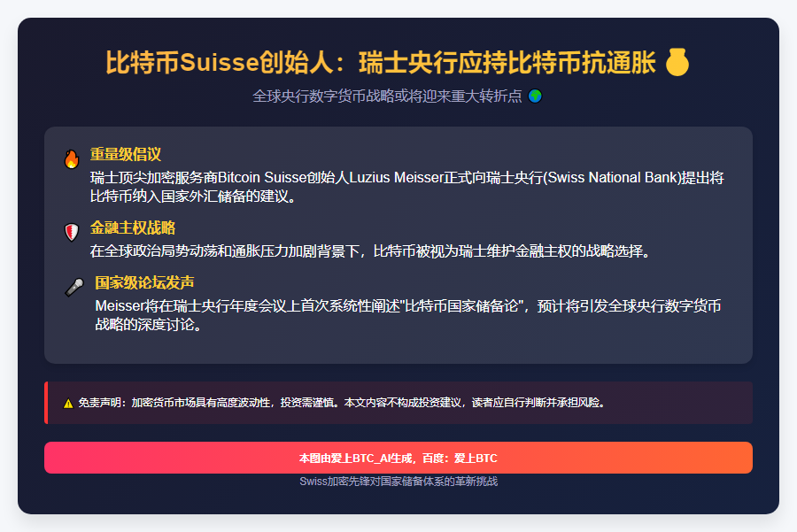Click the footer caption Swiss加密先锋对国家储备体系的革新挑战
The height and width of the screenshot is (532, 797).
398,482
